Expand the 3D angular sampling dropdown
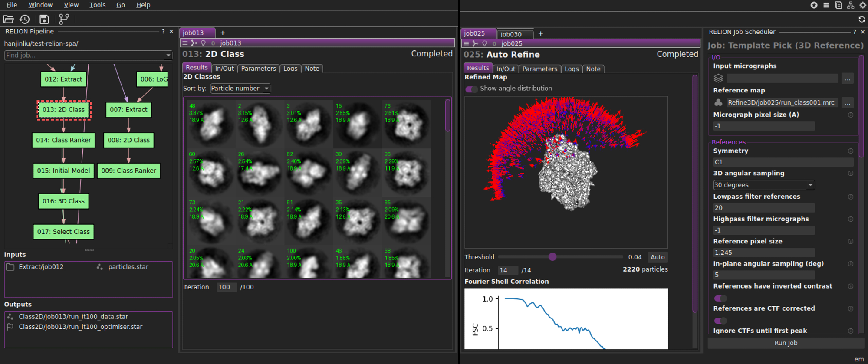Image resolution: width=868 pixels, height=364 pixels. tap(763, 185)
